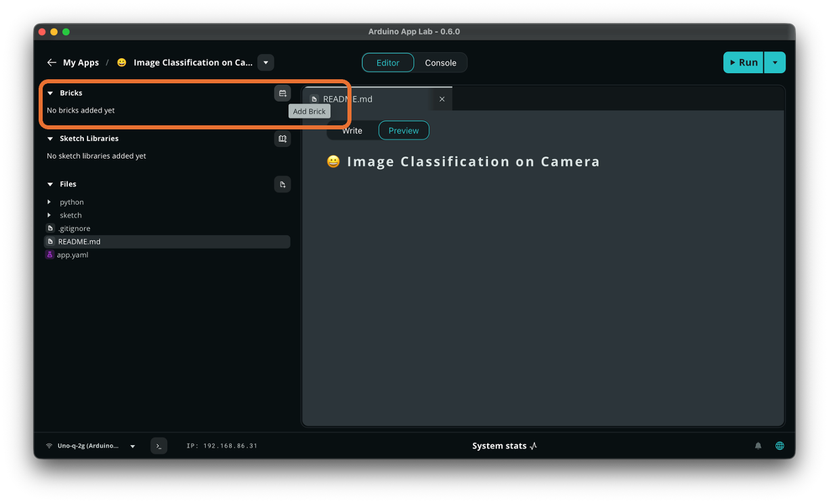Open System stats

click(505, 446)
